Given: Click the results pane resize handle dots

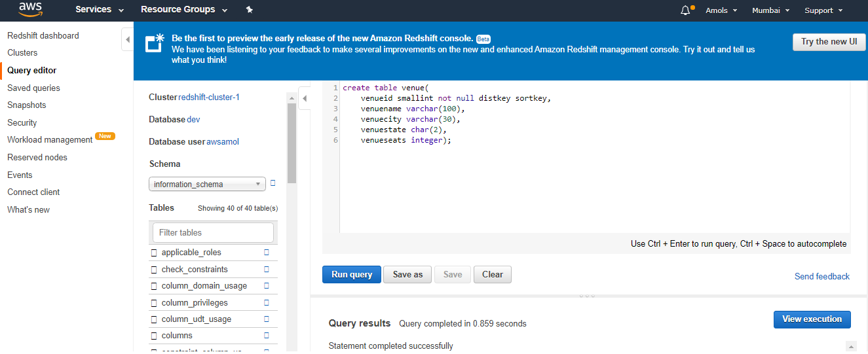Looking at the screenshot, I should (x=588, y=296).
